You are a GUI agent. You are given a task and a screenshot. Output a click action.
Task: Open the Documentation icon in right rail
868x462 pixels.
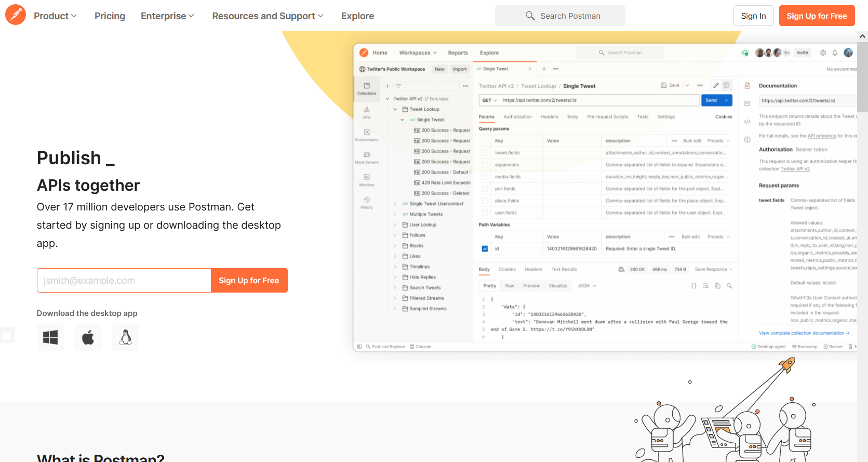coord(747,86)
